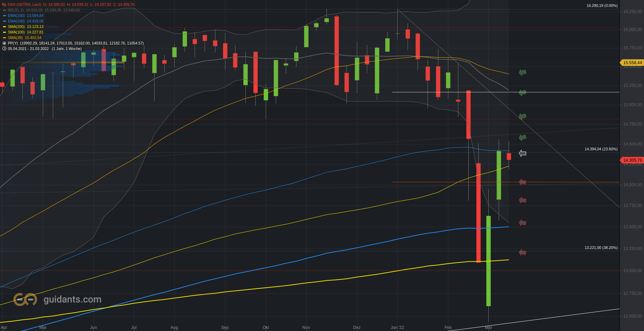Click the SMA(200) yellow color swatch

(x=4, y=27)
